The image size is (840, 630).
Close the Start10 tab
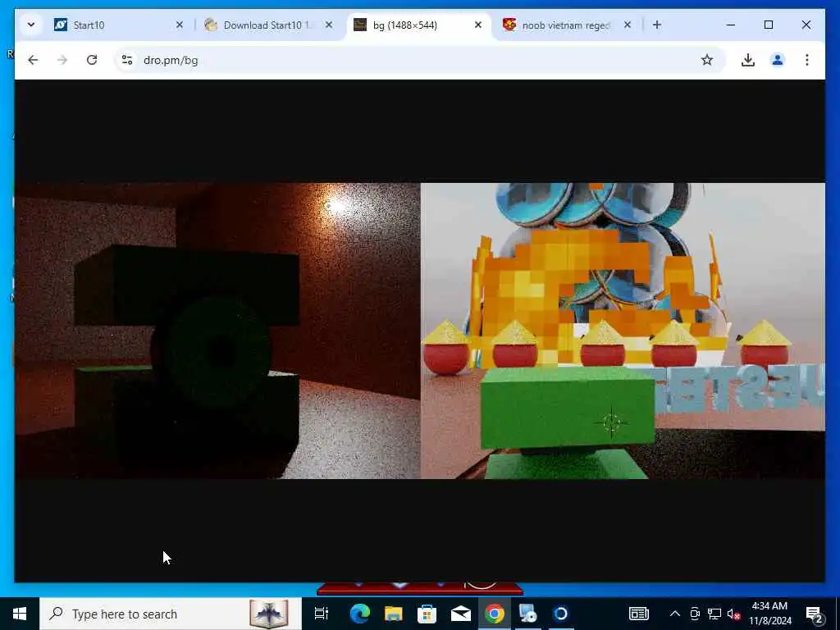[x=180, y=25]
